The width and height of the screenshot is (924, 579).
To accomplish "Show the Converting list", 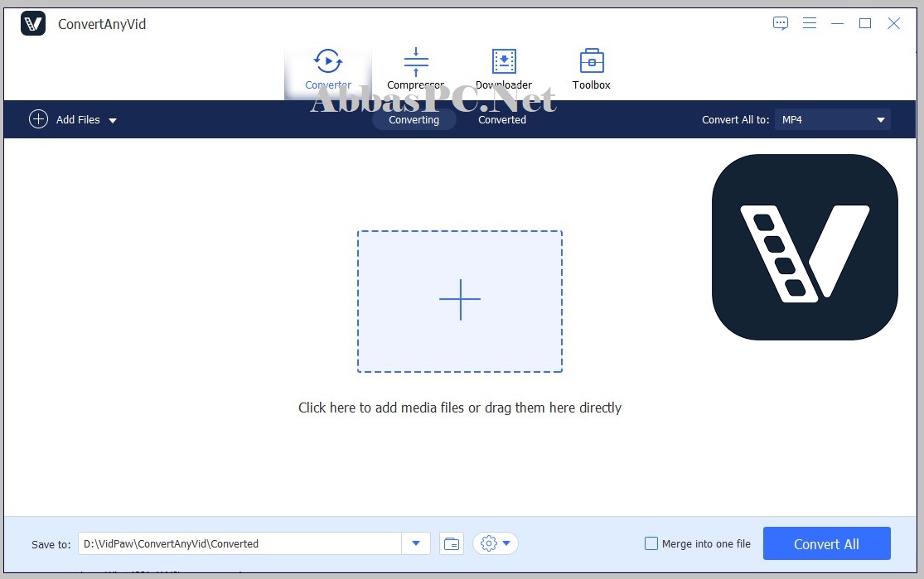I will [414, 119].
